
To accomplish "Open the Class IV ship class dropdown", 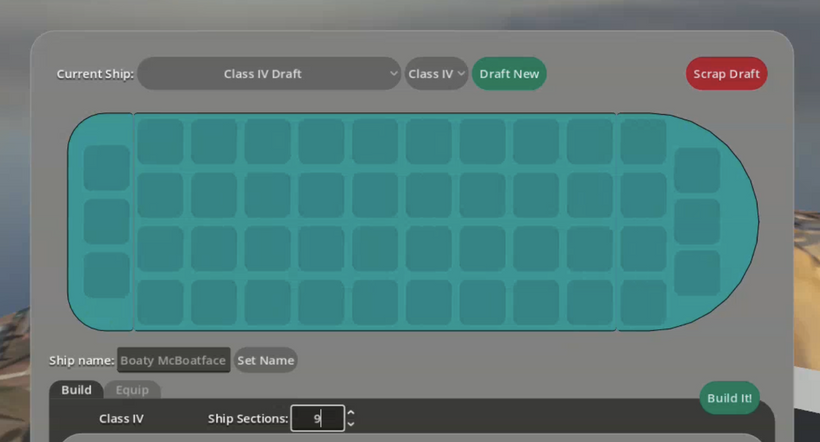I will tap(436, 74).
